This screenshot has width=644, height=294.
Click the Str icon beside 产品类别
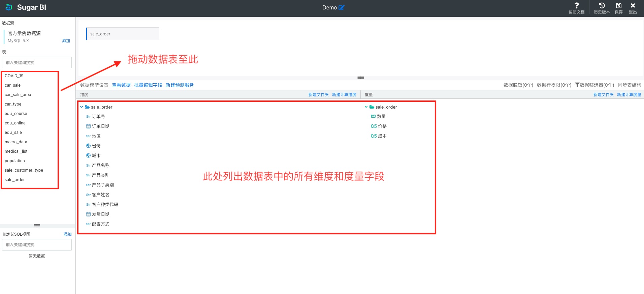point(88,175)
